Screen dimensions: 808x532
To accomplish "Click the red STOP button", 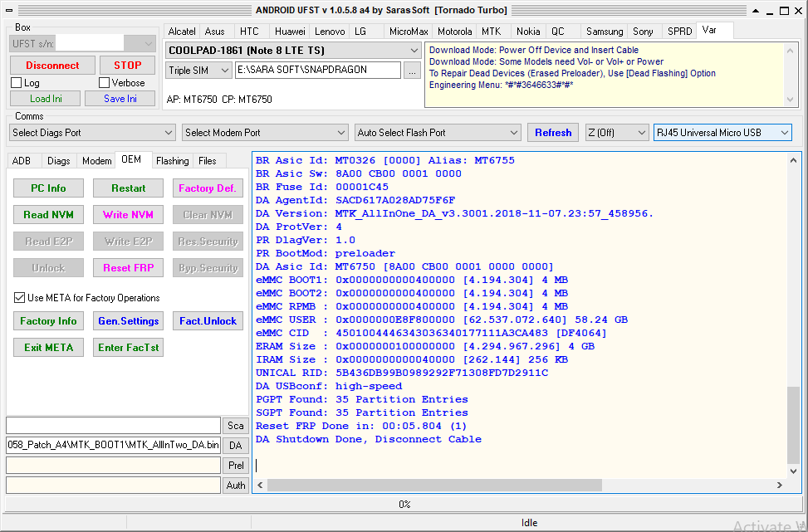I will (x=127, y=66).
